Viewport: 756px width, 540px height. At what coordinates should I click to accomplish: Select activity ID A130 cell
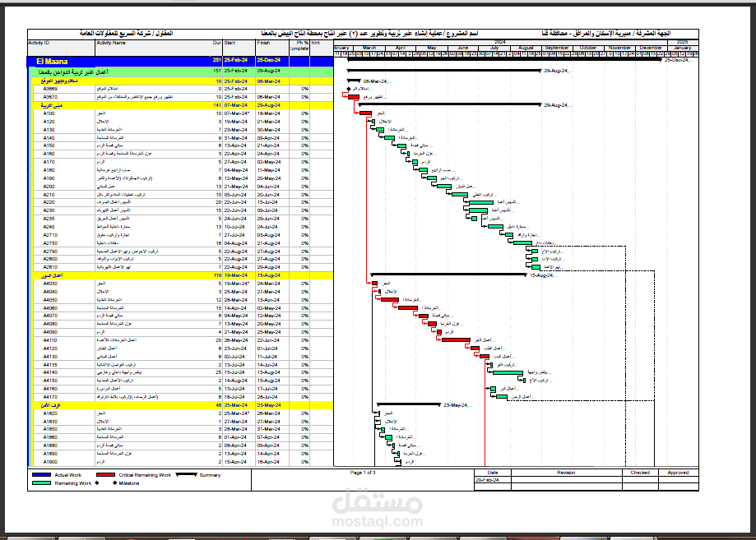[49, 130]
